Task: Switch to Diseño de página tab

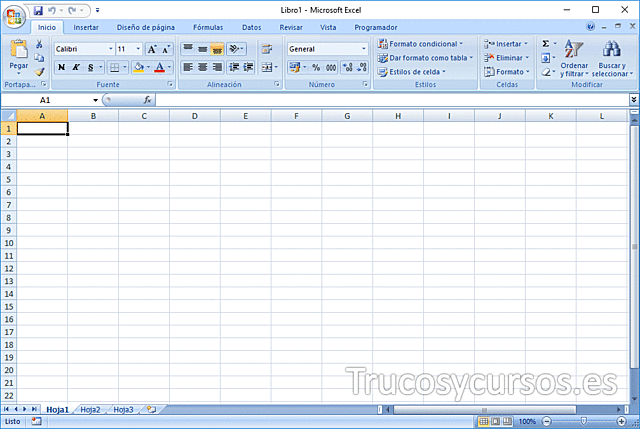Action: (146, 27)
